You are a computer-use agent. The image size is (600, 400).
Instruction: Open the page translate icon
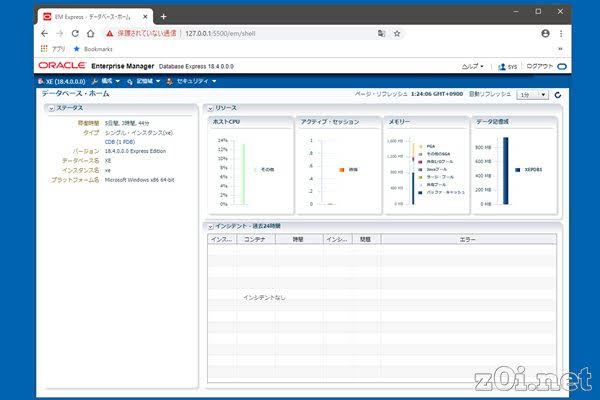point(381,34)
